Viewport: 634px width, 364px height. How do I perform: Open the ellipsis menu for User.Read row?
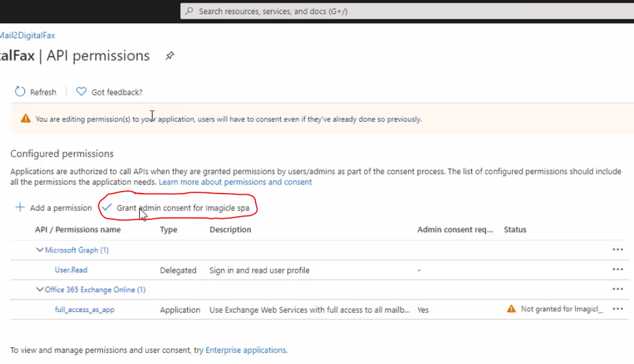click(617, 269)
